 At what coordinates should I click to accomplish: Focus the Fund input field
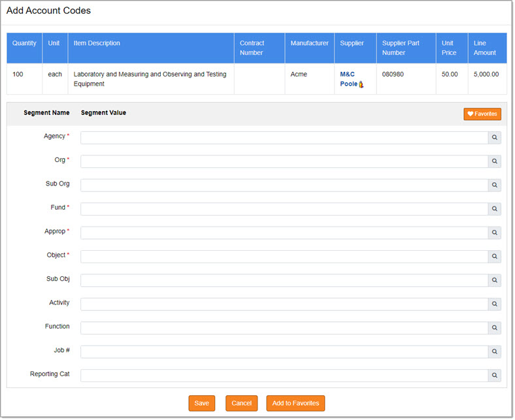(284, 209)
